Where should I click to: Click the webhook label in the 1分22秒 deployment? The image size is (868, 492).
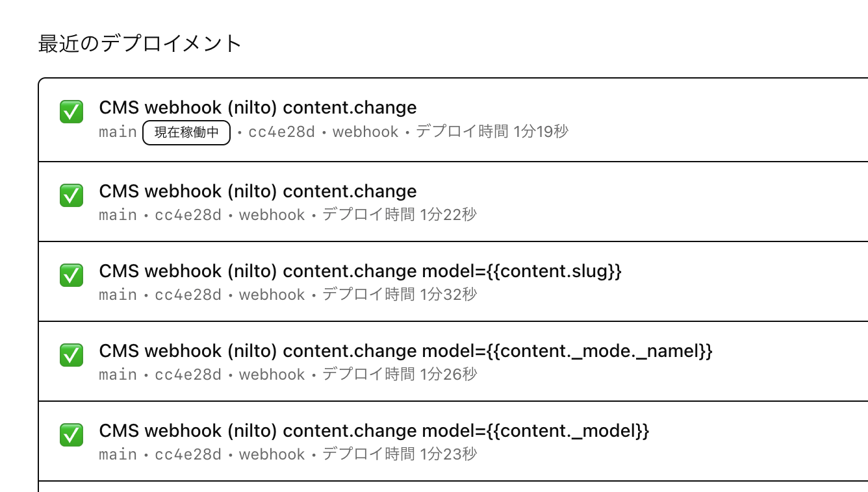click(272, 215)
